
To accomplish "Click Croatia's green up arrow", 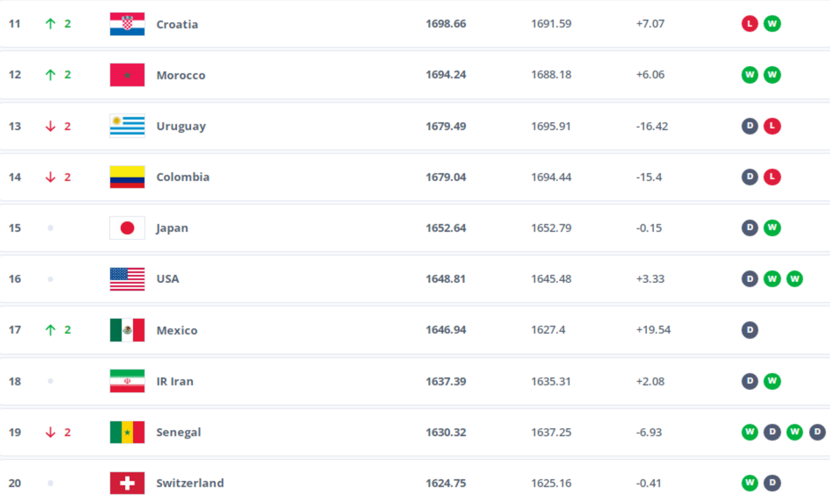I will tap(50, 24).
